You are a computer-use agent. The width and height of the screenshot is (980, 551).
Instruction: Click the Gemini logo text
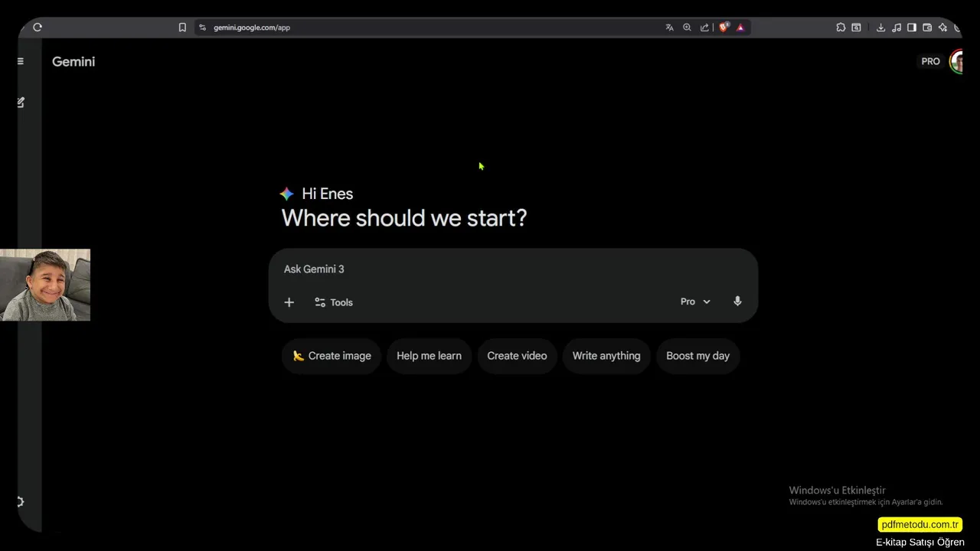click(x=73, y=62)
